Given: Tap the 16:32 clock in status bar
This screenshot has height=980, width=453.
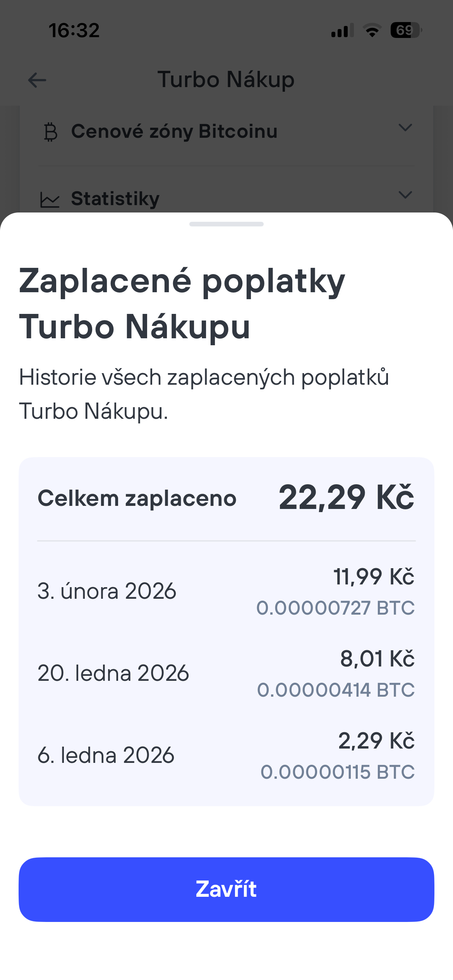Looking at the screenshot, I should coord(74,31).
